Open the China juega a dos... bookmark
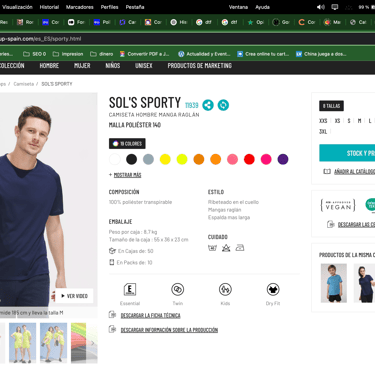This screenshot has width=375, height=366. coord(321,54)
